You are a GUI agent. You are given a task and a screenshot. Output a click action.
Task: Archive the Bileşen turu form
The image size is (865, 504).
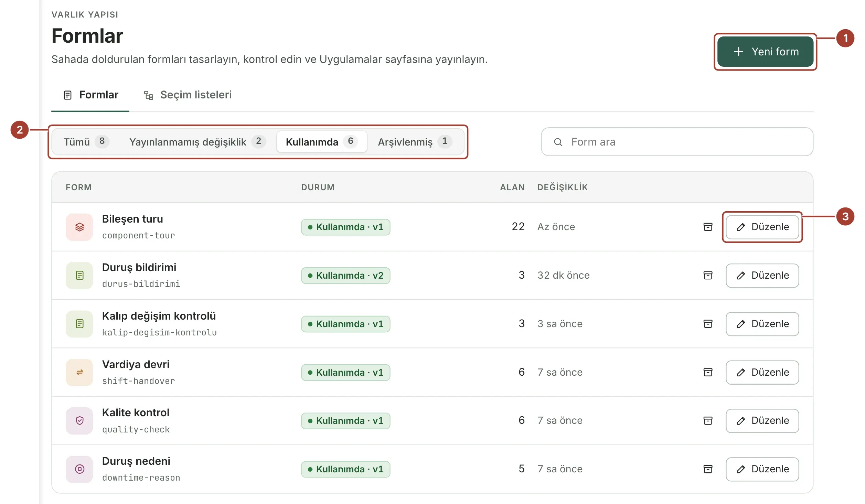708,227
